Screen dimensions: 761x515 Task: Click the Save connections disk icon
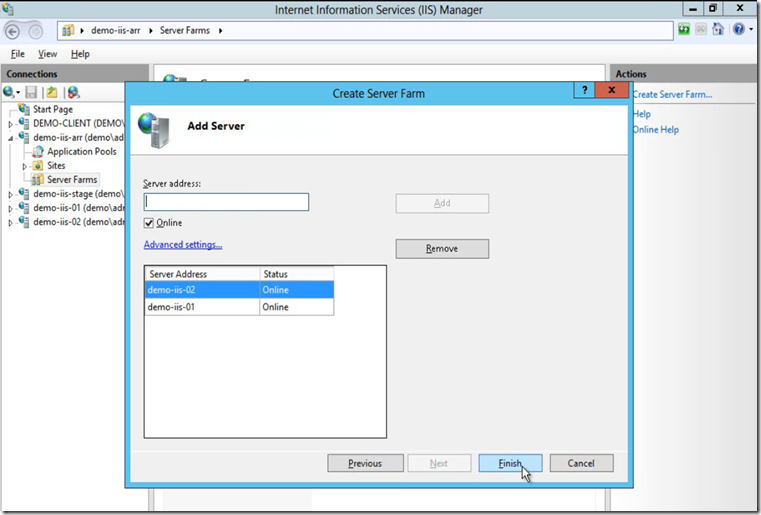pos(31,92)
